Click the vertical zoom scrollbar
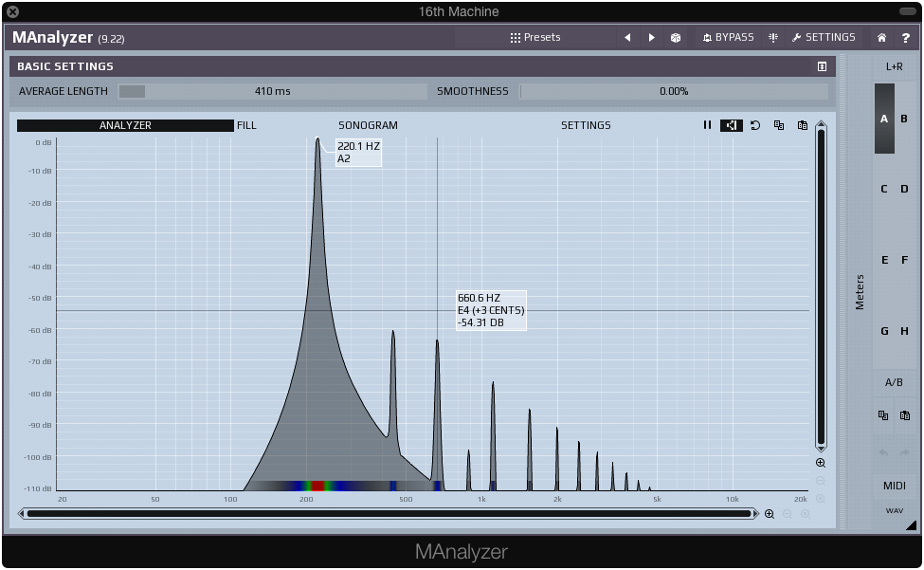Image resolution: width=924 pixels, height=570 pixels. [x=821, y=287]
